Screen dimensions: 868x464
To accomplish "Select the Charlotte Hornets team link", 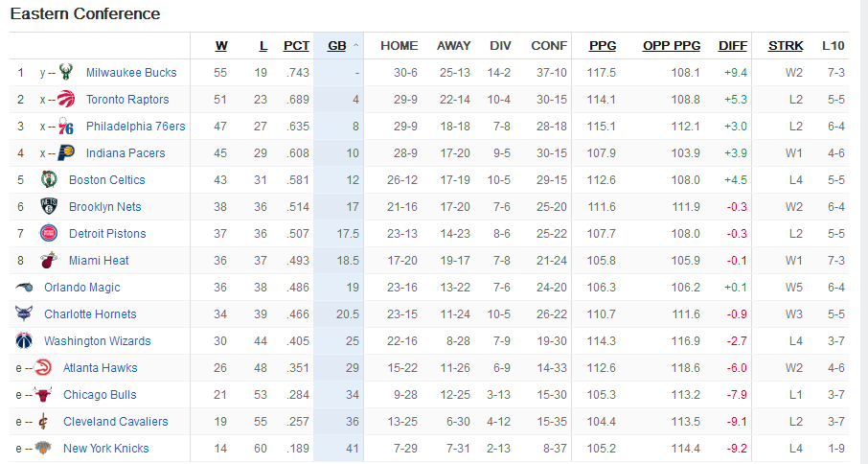I will tap(90, 313).
